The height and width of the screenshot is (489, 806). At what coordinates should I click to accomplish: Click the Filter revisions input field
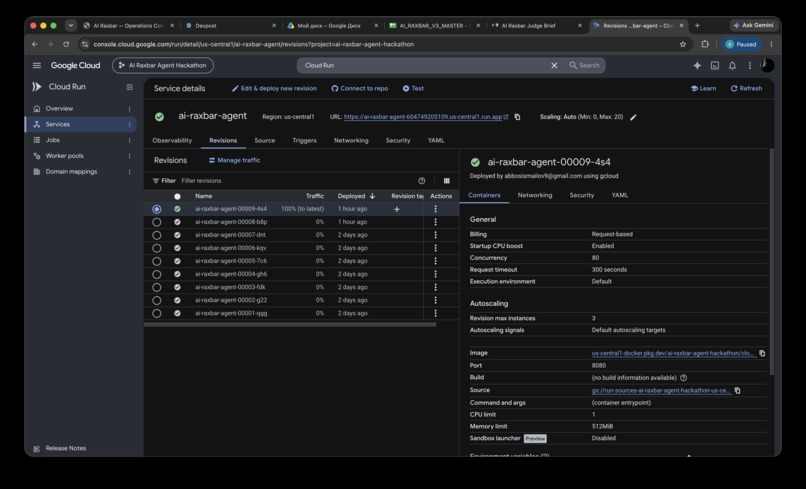296,180
